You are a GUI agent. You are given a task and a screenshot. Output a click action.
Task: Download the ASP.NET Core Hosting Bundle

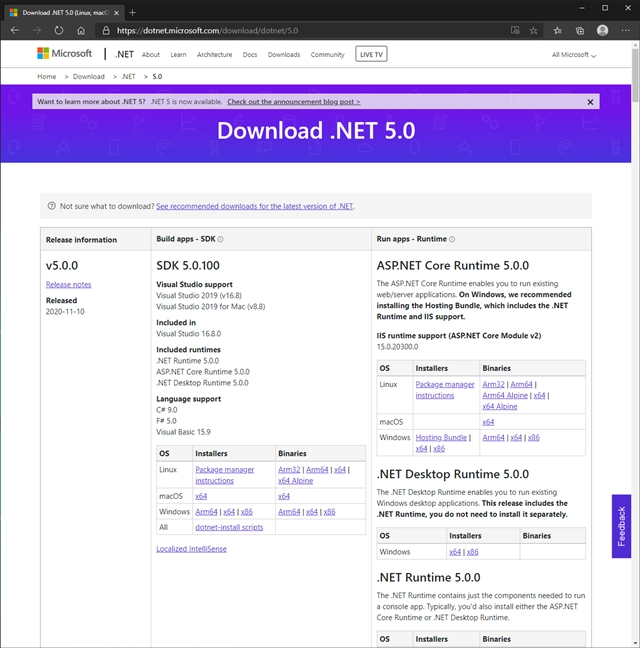tap(441, 437)
